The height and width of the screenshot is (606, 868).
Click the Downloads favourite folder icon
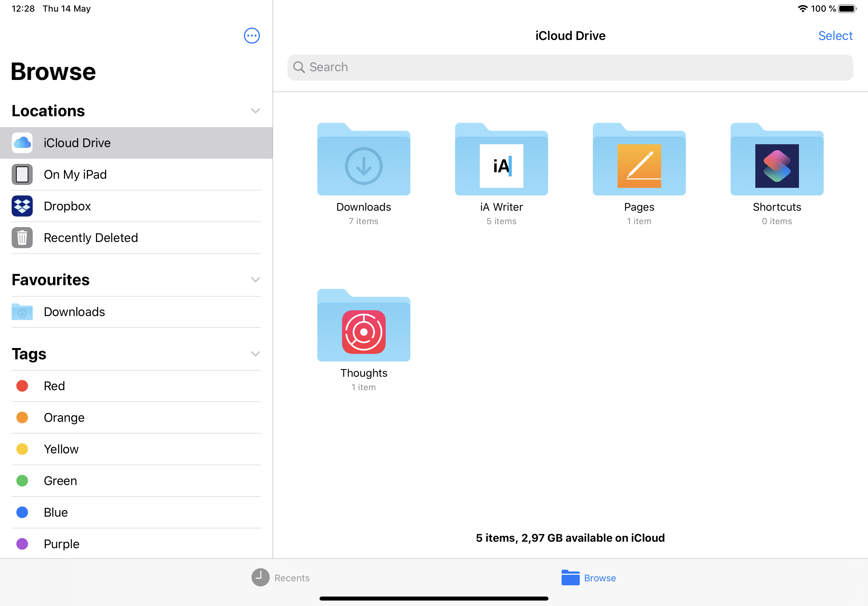(x=22, y=312)
